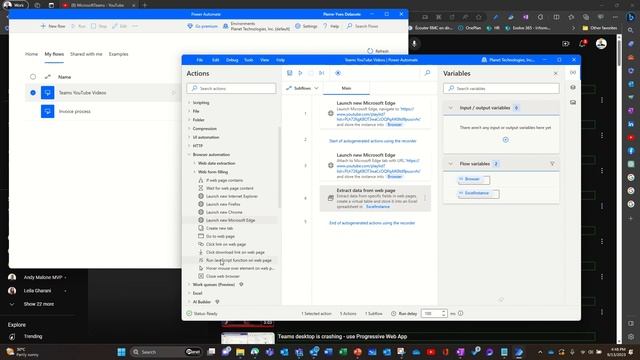Open the Tools menu
640x360 pixels.
tap(249, 60)
